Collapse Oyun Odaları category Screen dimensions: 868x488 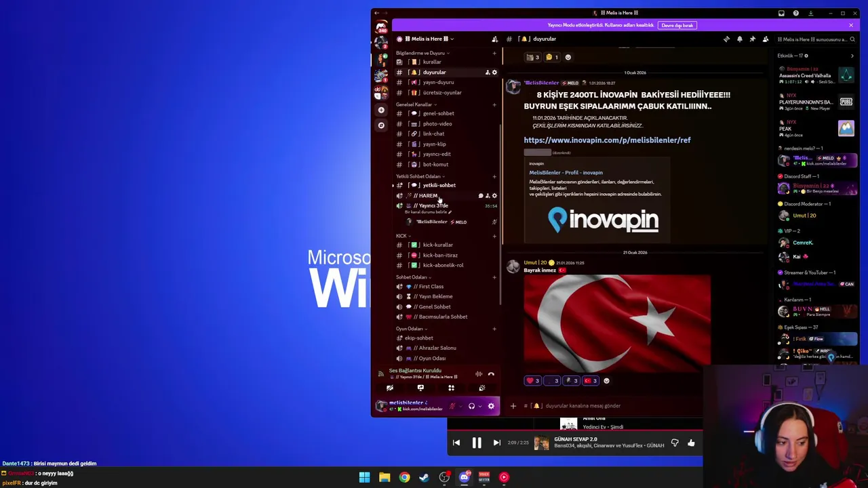[412, 329]
